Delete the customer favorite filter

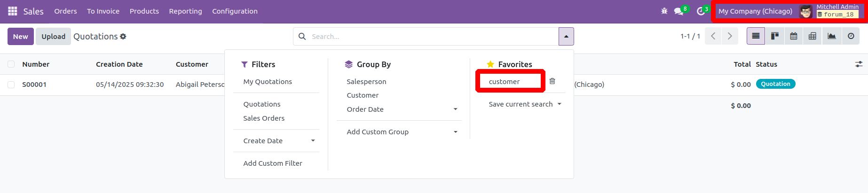point(552,81)
